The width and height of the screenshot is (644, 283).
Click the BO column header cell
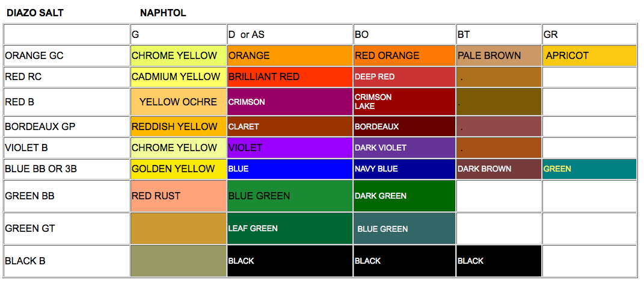[404, 35]
